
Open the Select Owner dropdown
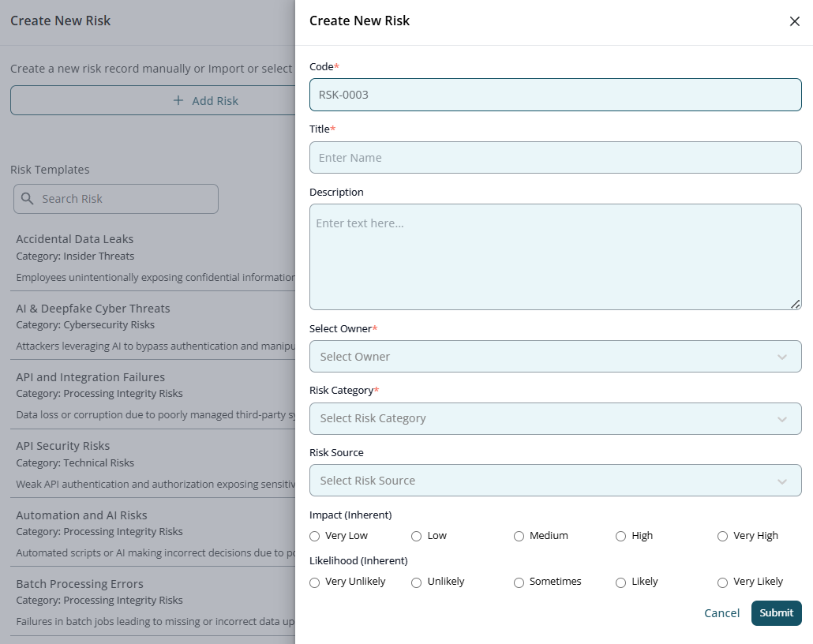[555, 357]
